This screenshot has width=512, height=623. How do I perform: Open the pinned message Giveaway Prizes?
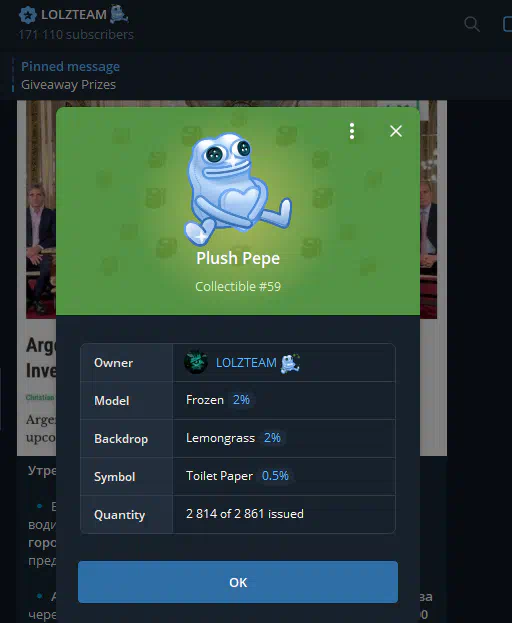[x=70, y=75]
